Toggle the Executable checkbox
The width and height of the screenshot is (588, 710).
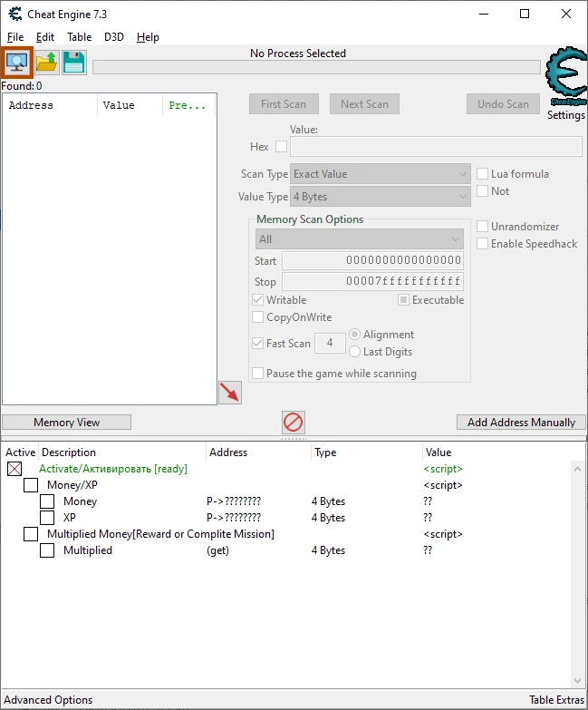tap(403, 300)
